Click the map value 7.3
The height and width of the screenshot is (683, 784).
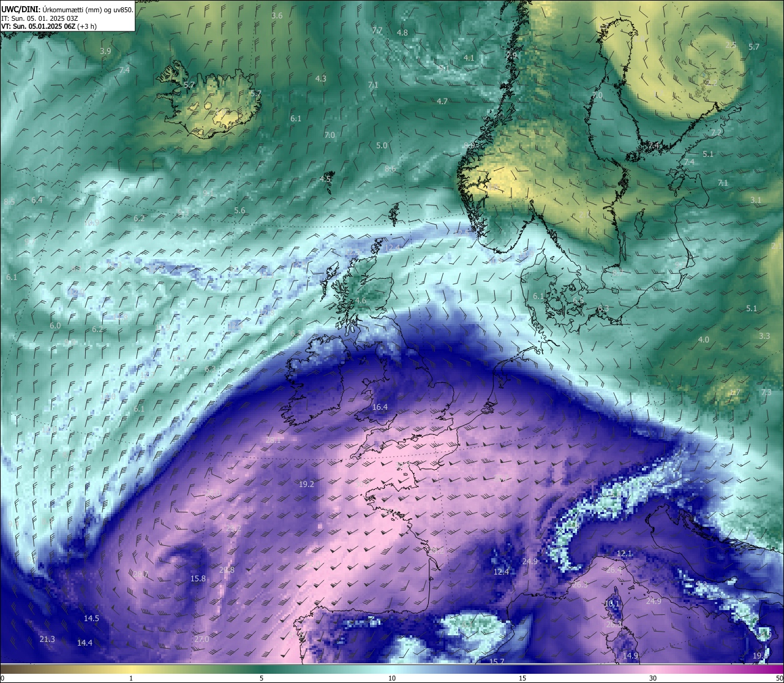[x=766, y=393]
